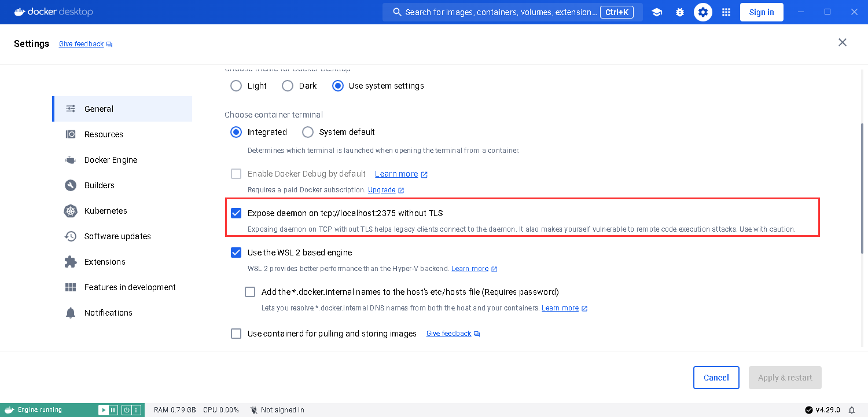Click the General sliders icon in sidebar

click(x=71, y=109)
